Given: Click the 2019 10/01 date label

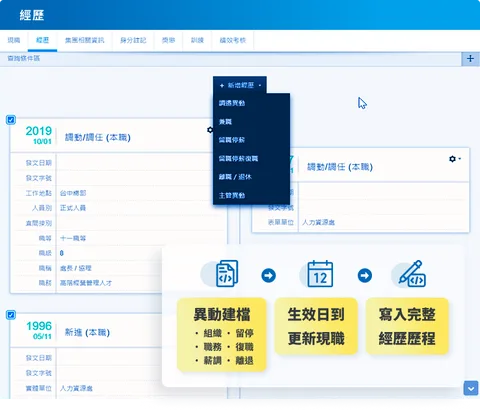Looking at the screenshot, I should 39,135.
